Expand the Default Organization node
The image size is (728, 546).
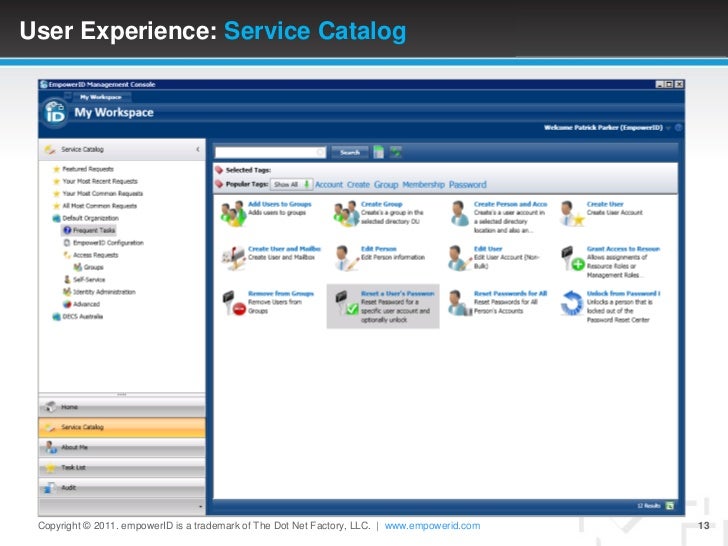coord(91,218)
